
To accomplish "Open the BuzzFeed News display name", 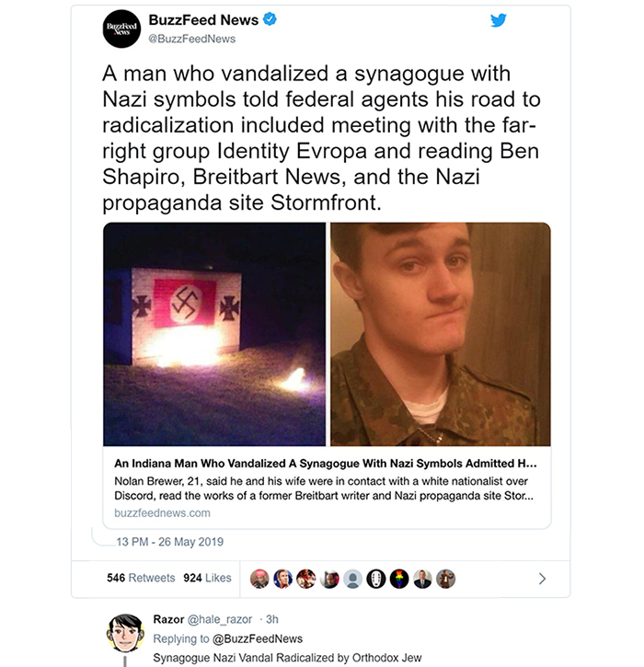I will pos(203,20).
